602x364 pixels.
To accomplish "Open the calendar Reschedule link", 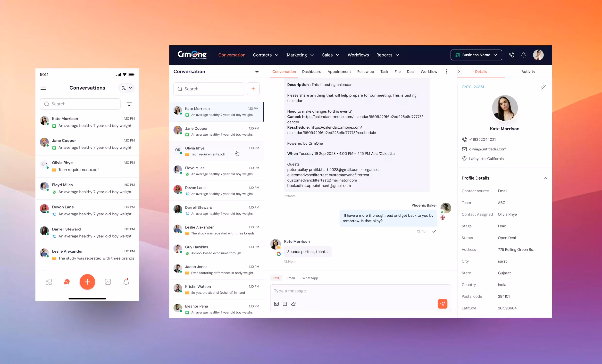I will (332, 130).
